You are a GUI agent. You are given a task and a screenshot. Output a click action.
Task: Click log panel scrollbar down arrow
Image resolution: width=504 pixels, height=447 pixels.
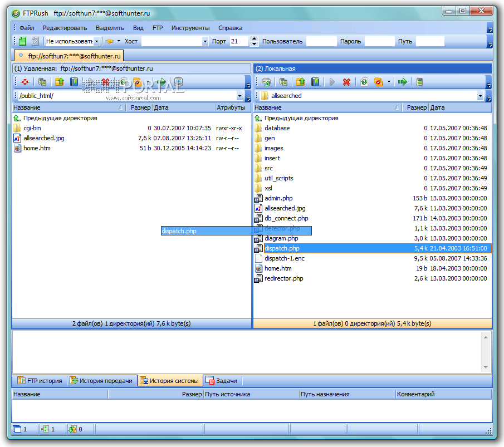click(x=486, y=367)
